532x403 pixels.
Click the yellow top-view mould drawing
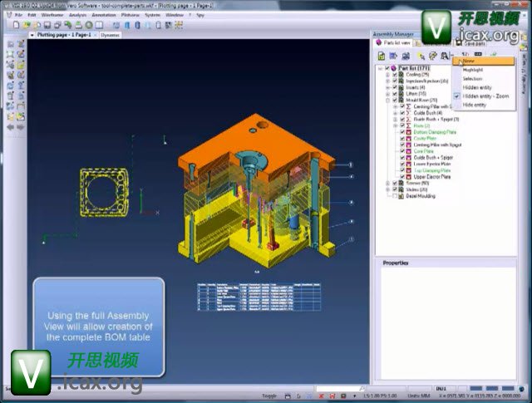point(104,192)
